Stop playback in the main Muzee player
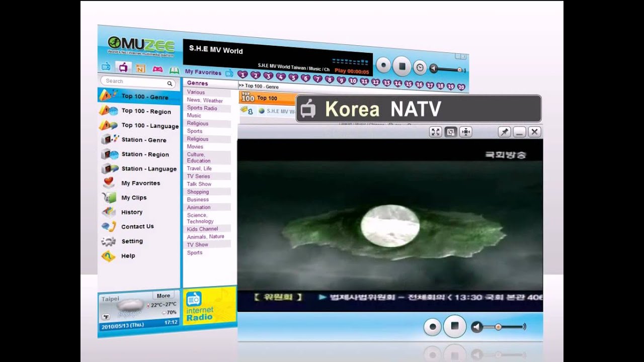The height and width of the screenshot is (362, 644). click(x=401, y=66)
